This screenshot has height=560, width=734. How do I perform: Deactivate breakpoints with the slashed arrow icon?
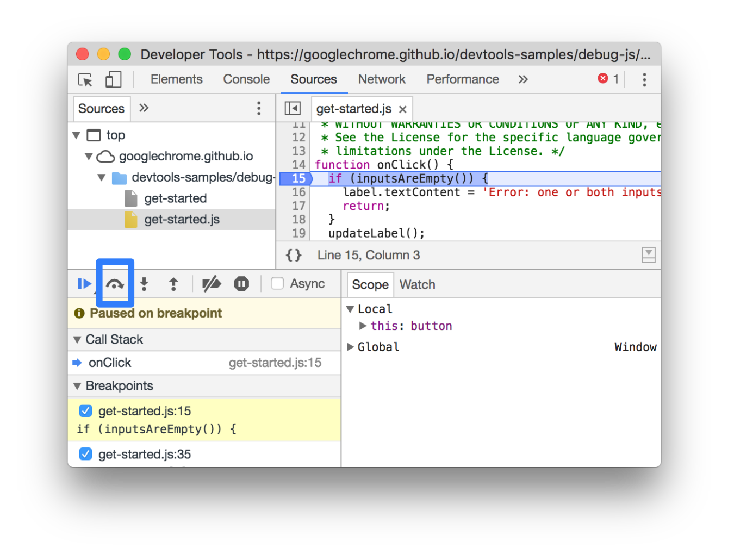(x=211, y=284)
